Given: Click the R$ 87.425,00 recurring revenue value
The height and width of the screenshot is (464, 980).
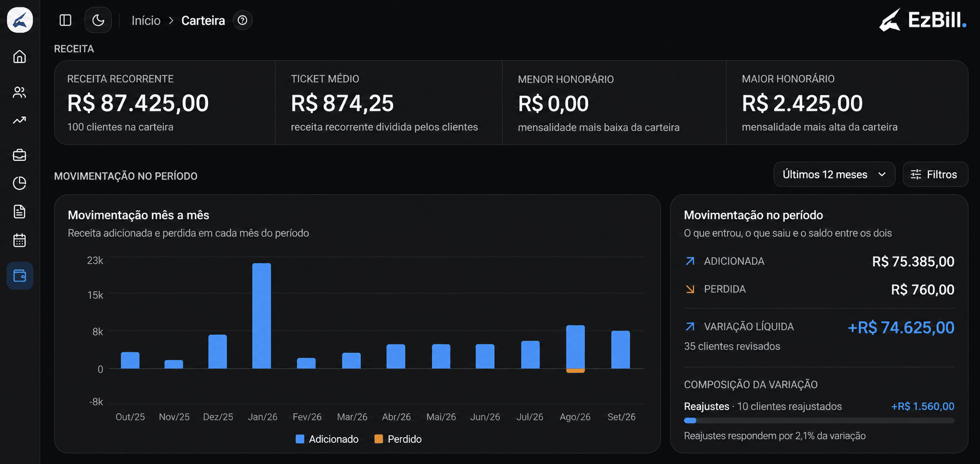Looking at the screenshot, I should (138, 103).
